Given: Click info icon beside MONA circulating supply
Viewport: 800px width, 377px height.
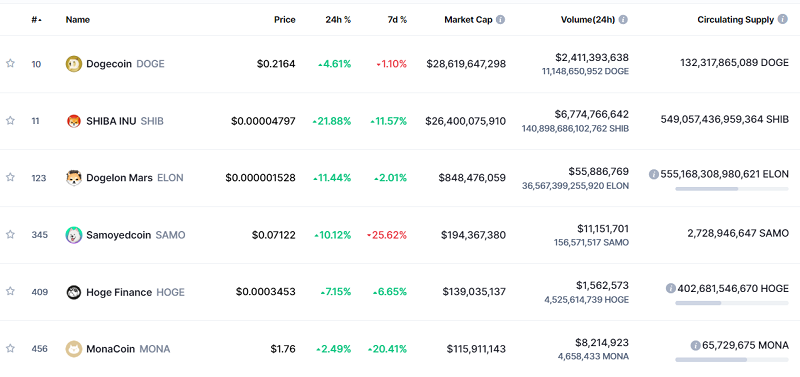Looking at the screenshot, I should coord(695,346).
